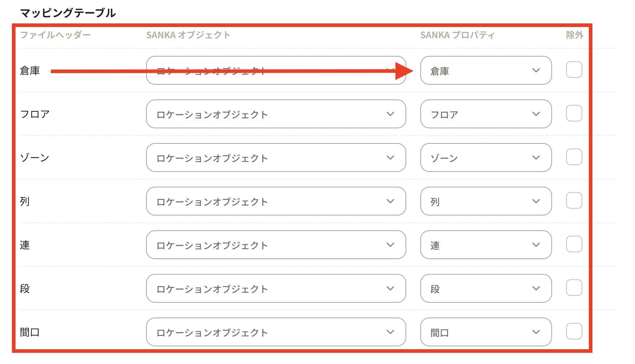Check the exclude box for 列 row
635x364 pixels.
pyautogui.click(x=574, y=201)
